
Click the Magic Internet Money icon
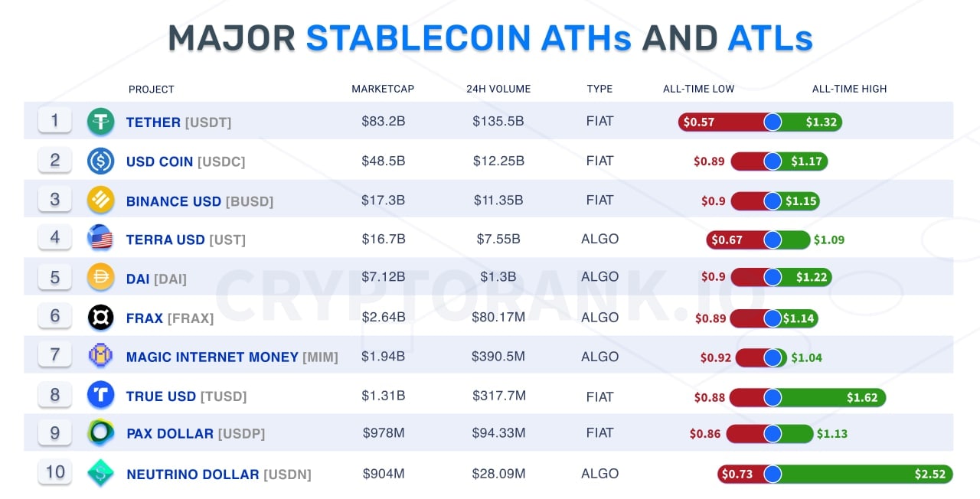(100, 357)
